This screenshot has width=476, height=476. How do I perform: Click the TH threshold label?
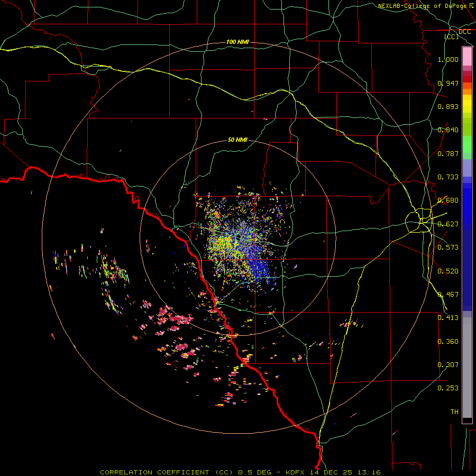tap(454, 412)
